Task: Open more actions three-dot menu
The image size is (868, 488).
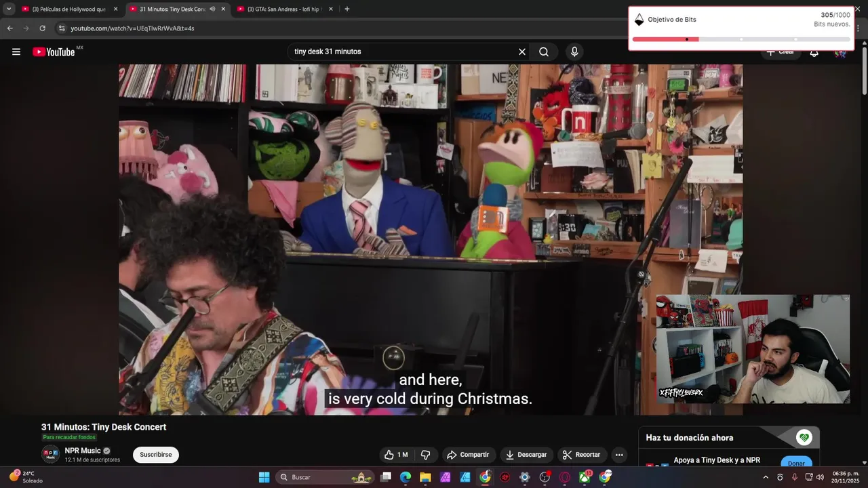Action: point(619,455)
